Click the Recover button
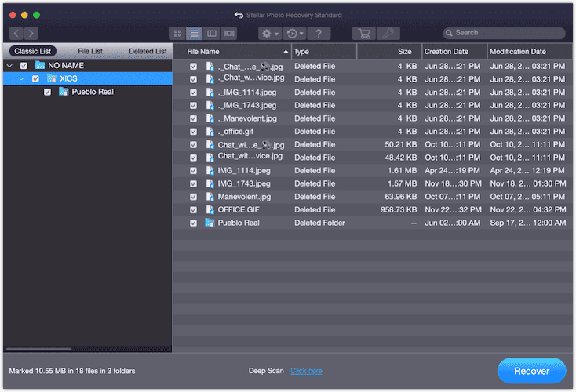 pos(531,371)
